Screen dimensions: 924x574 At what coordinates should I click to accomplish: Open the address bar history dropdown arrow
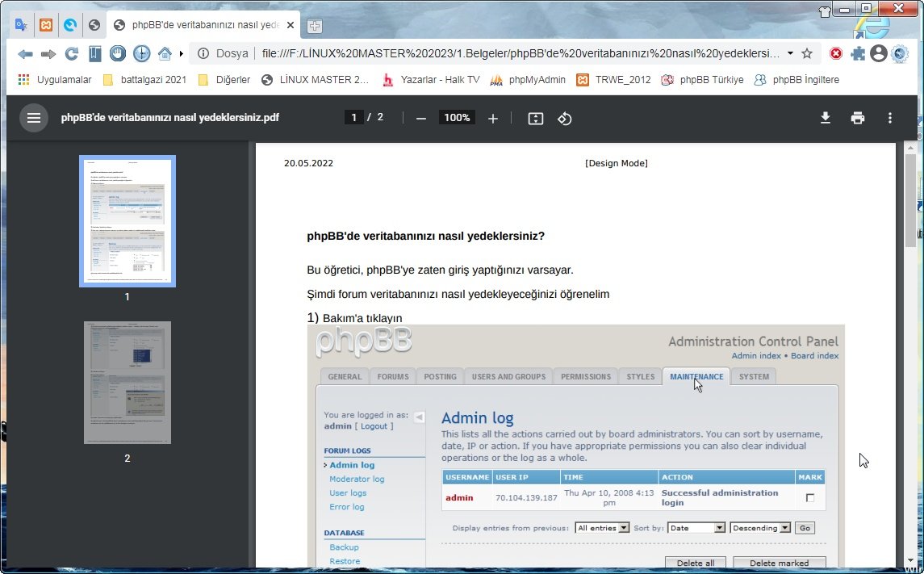click(x=790, y=53)
